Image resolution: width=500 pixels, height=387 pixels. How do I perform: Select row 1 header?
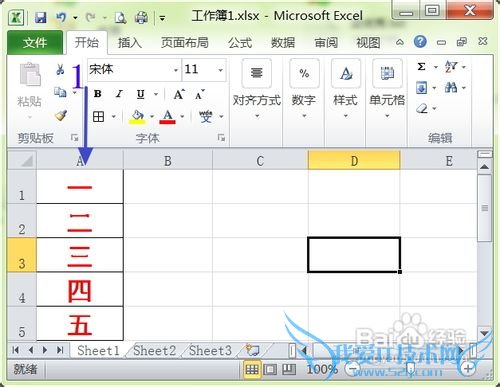[x=22, y=187]
